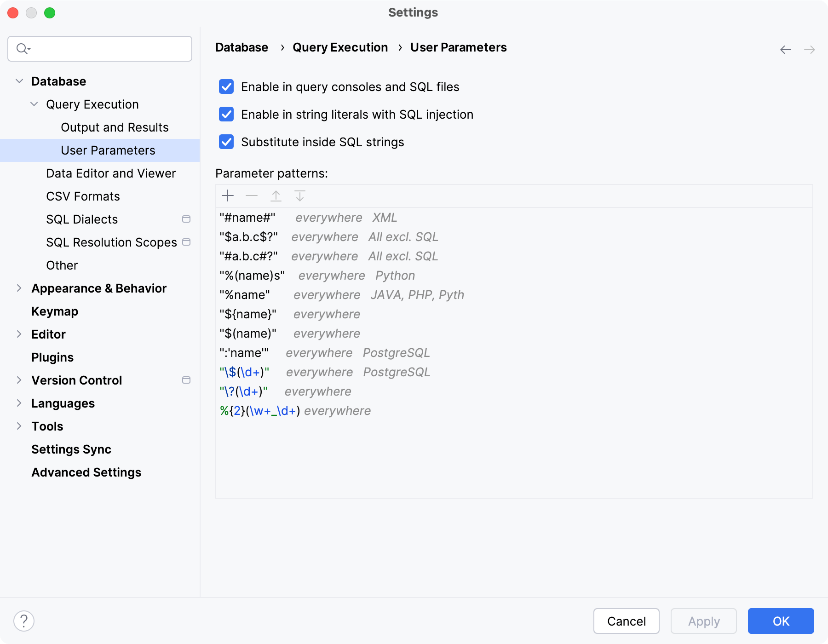Click the project-level icon beside SQL Dialects
Viewport: 828px width, 644px height.
point(186,219)
